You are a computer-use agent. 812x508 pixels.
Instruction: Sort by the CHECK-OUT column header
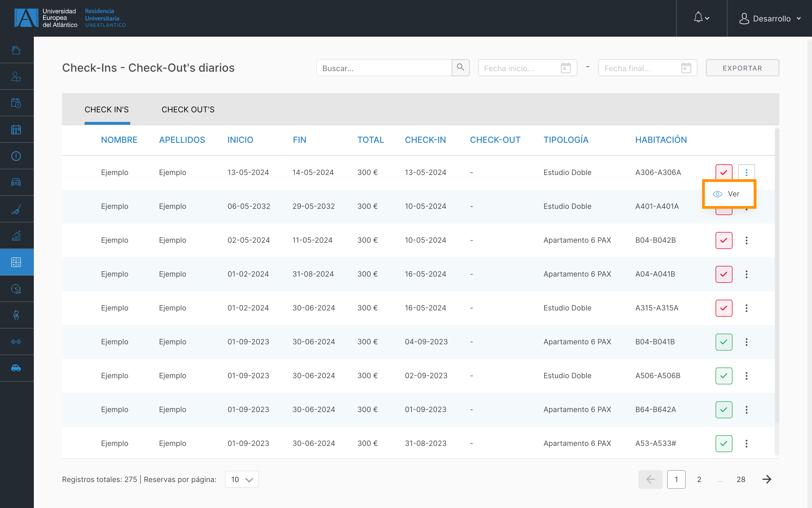tap(495, 140)
